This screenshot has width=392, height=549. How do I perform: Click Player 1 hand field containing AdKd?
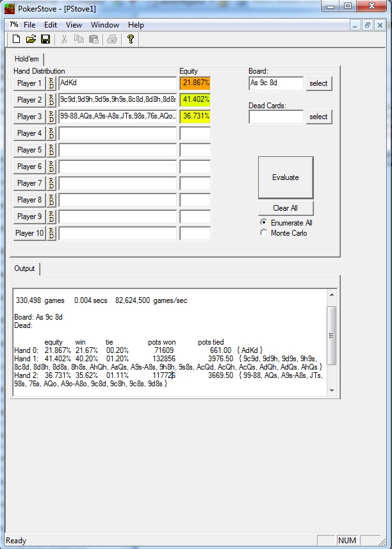point(118,83)
